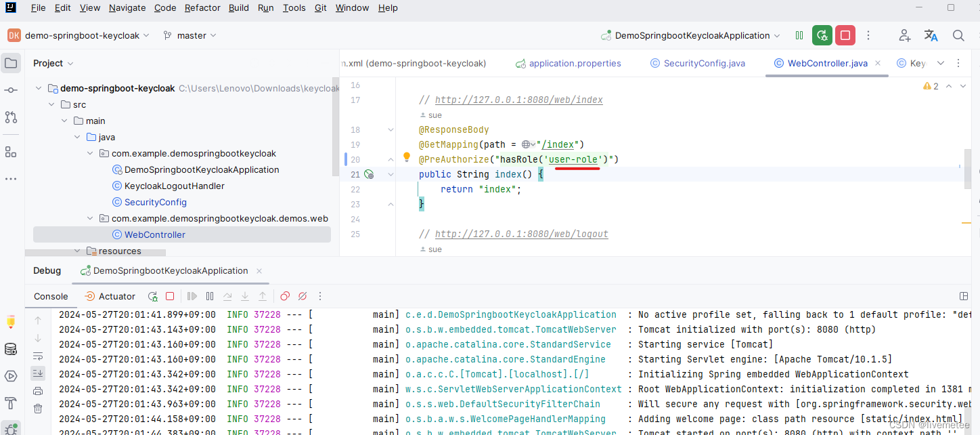Click Pause Program in debug toolbar
The image size is (980, 435).
210,296
